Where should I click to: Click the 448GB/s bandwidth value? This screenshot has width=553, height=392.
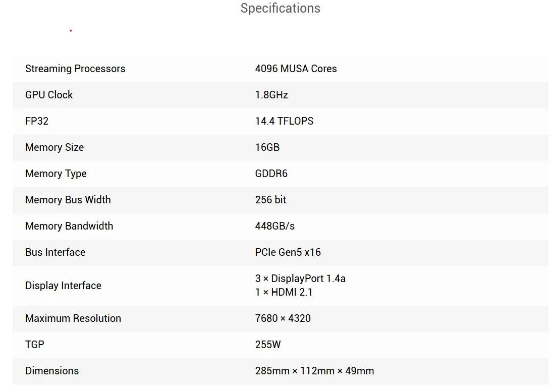(x=275, y=226)
